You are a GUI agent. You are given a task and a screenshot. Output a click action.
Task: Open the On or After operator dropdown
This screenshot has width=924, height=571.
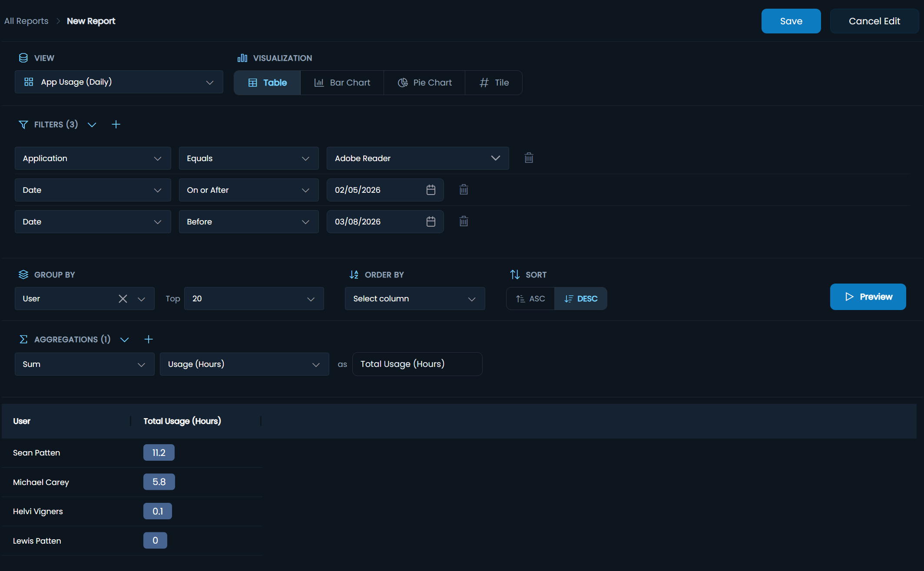[249, 190]
